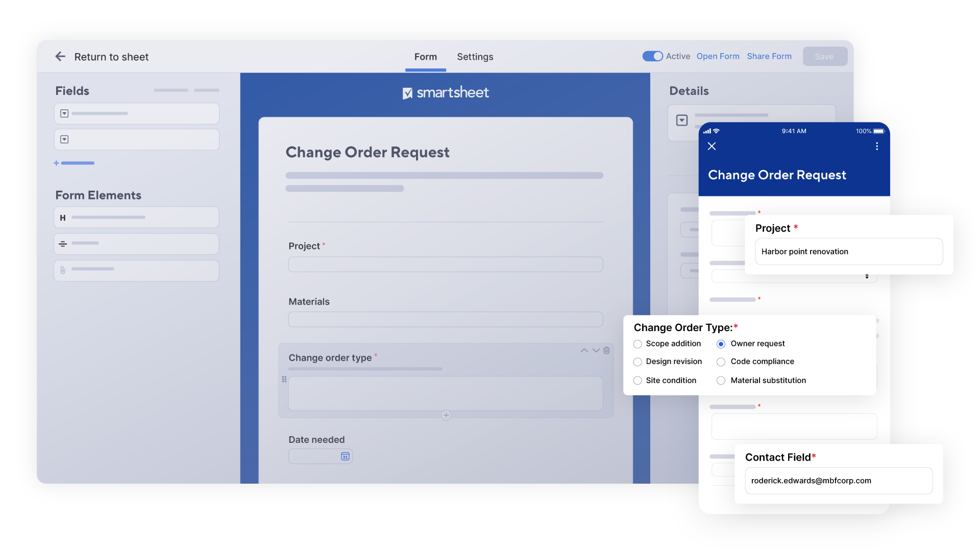Image resolution: width=980 pixels, height=551 pixels.
Task: Click the attachment paperclip icon under Form Elements
Action: pos(63,270)
